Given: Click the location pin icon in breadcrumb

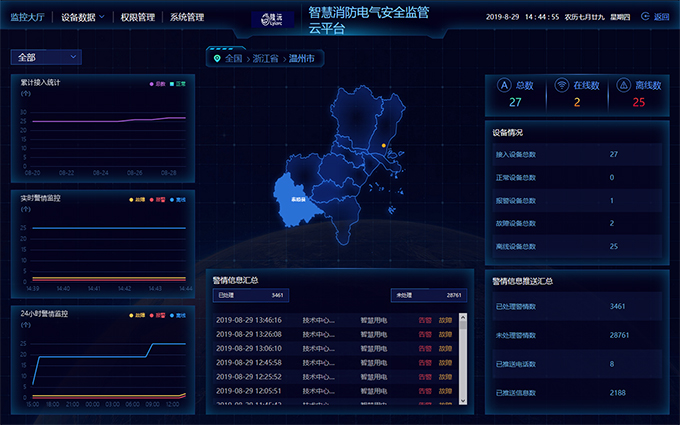Looking at the screenshot, I should (217, 59).
